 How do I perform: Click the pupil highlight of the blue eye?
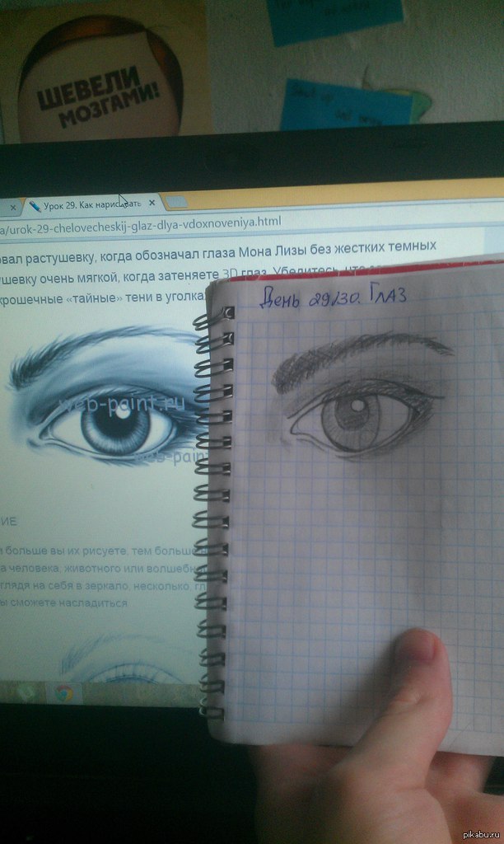pos(122,415)
